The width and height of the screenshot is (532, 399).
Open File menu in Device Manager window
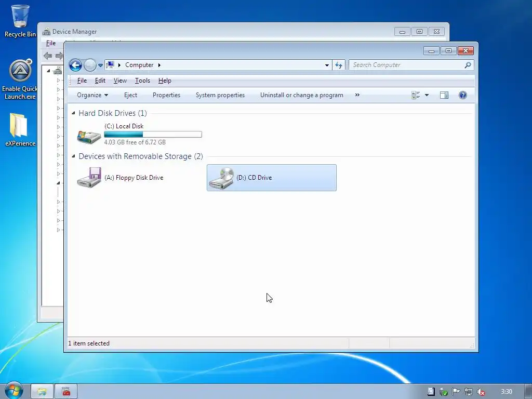coord(51,43)
